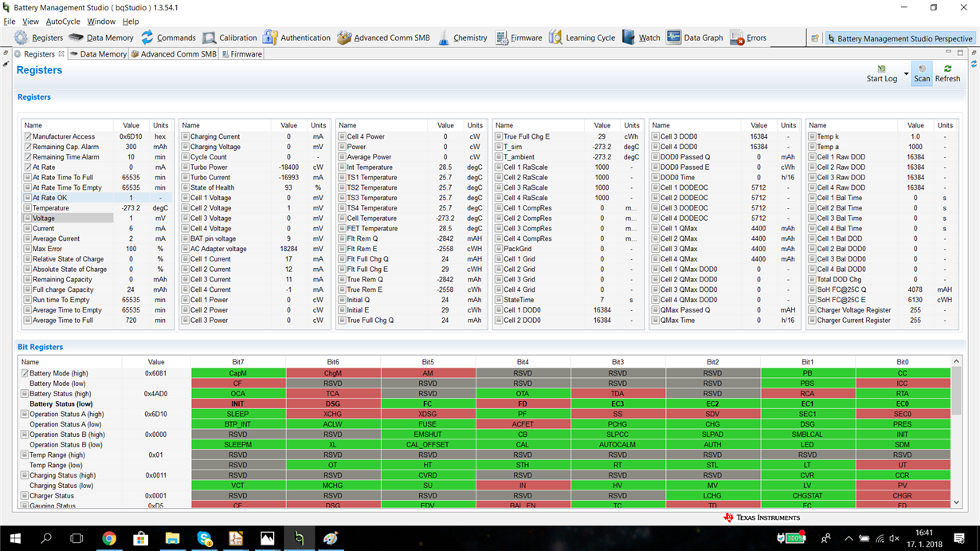Toggle the Charging Current register checkbox
Screen dimensions: 980x551
[186, 136]
